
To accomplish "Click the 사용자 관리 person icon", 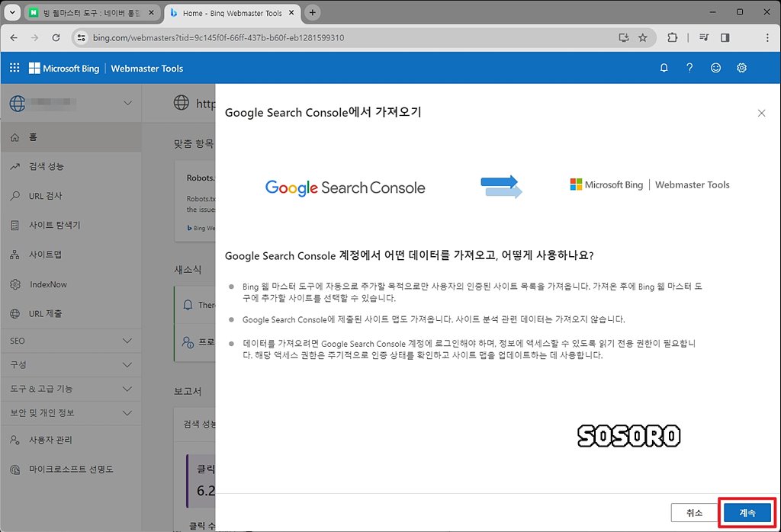I will [15, 440].
